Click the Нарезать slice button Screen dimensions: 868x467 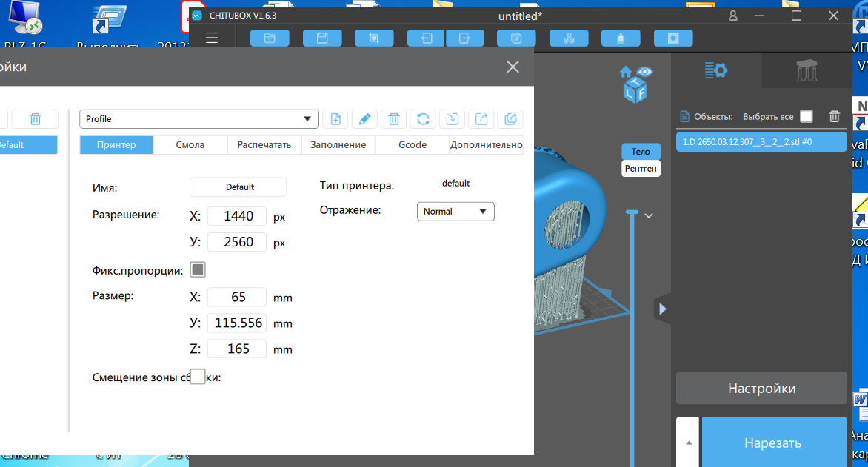point(774,443)
